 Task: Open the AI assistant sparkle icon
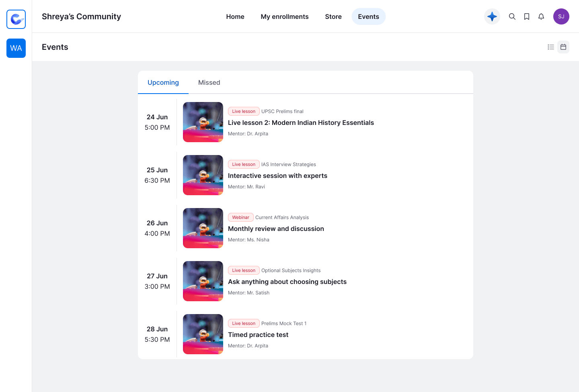click(x=492, y=16)
